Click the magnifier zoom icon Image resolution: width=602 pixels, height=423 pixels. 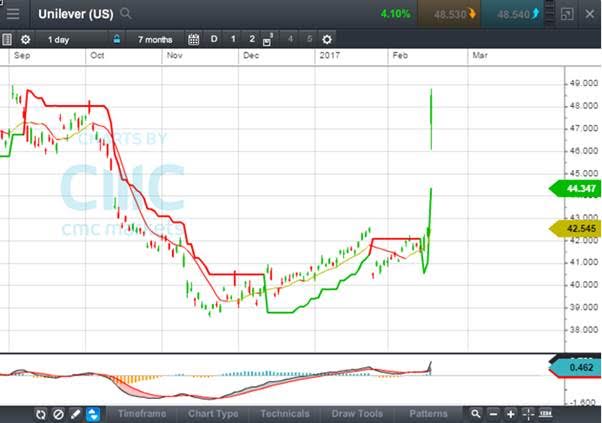tap(475, 414)
